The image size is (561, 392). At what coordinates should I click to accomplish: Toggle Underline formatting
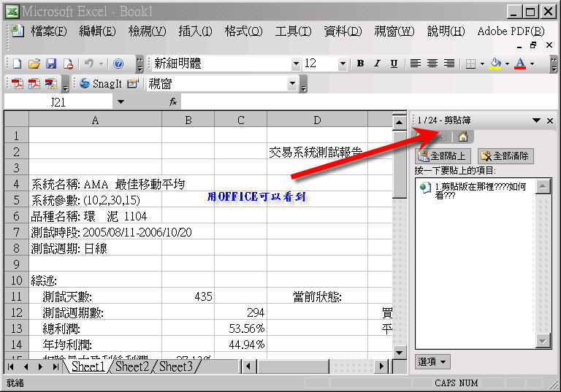tap(394, 64)
